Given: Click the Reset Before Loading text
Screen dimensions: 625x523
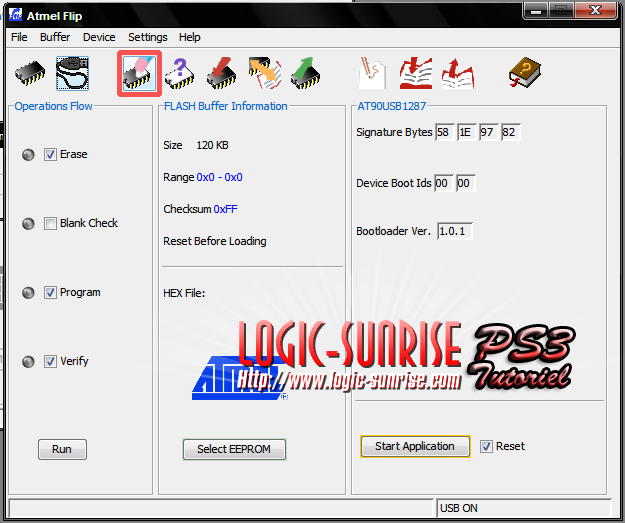Looking at the screenshot, I should [215, 241].
